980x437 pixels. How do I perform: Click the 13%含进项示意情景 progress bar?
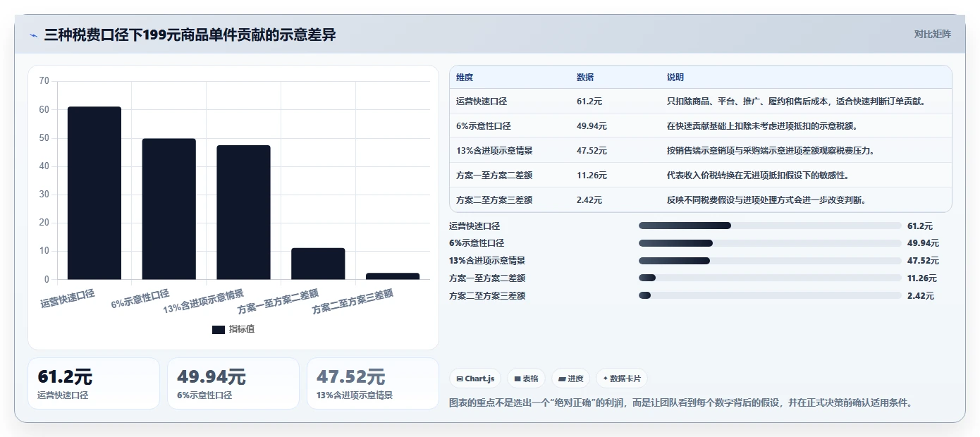point(770,261)
